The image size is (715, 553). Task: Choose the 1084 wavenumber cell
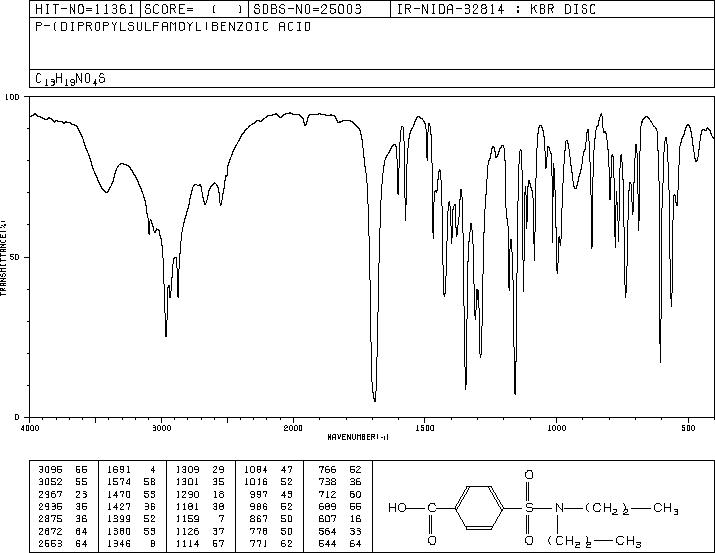coord(256,470)
